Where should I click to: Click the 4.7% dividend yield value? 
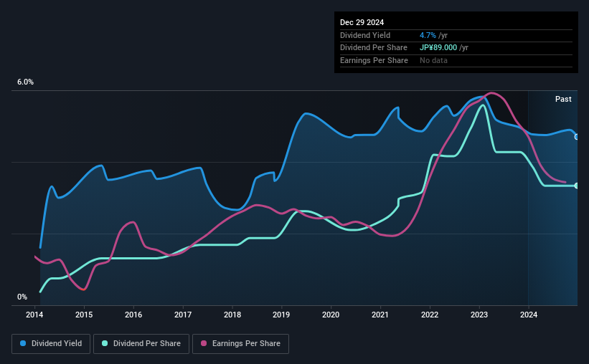click(x=428, y=35)
